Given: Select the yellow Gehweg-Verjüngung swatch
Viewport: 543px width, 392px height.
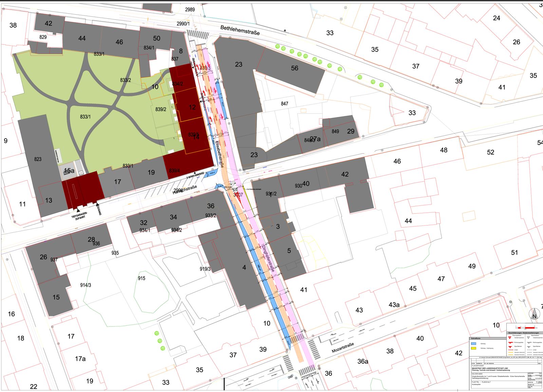Looking at the screenshot, I should click(473, 348).
